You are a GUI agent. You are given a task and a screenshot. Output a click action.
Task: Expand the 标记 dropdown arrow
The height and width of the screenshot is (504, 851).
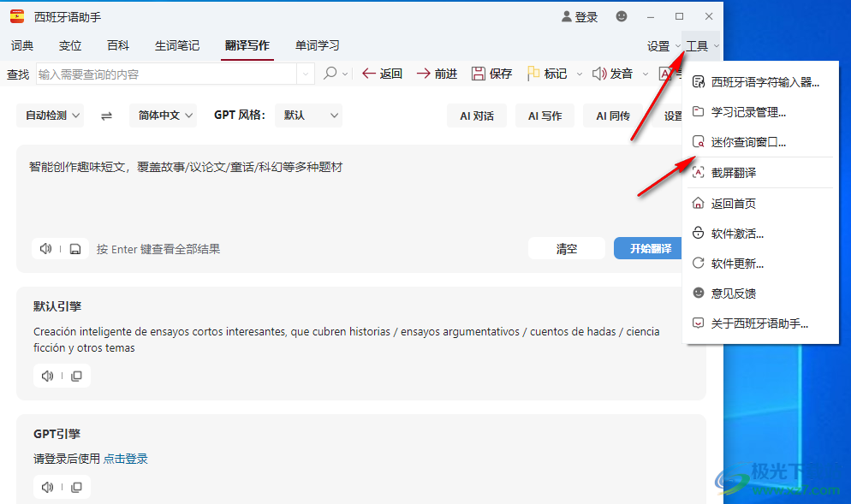pos(579,74)
